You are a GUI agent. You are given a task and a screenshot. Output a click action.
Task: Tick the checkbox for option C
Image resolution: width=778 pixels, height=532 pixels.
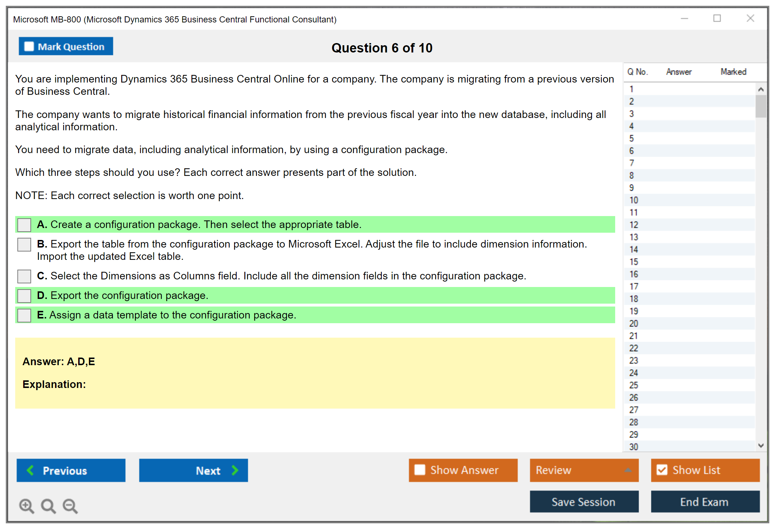24,276
